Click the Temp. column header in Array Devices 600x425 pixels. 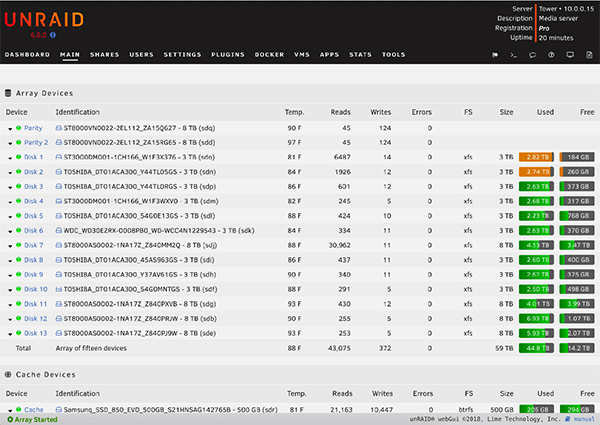pos(294,112)
